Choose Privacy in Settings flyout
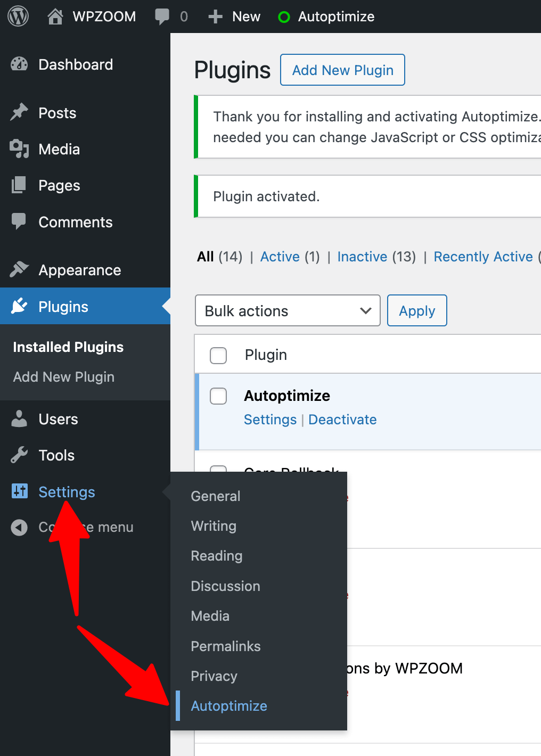This screenshot has width=541, height=756. tap(214, 676)
